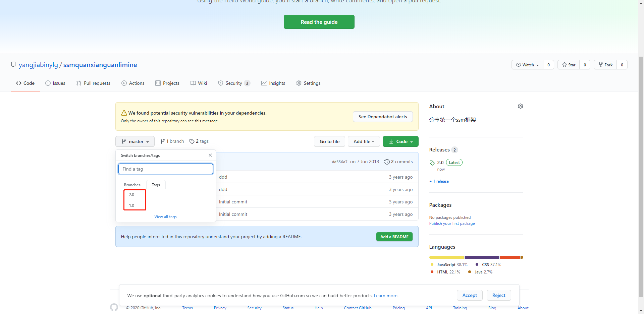Close the Switch branches/tags popup

(210, 155)
